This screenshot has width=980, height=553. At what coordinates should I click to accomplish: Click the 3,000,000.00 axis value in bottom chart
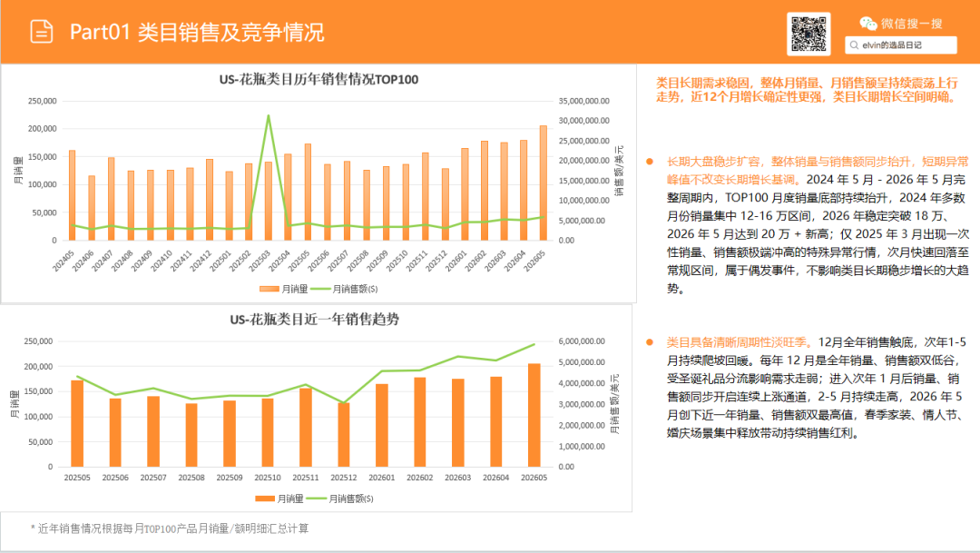pyautogui.click(x=582, y=404)
